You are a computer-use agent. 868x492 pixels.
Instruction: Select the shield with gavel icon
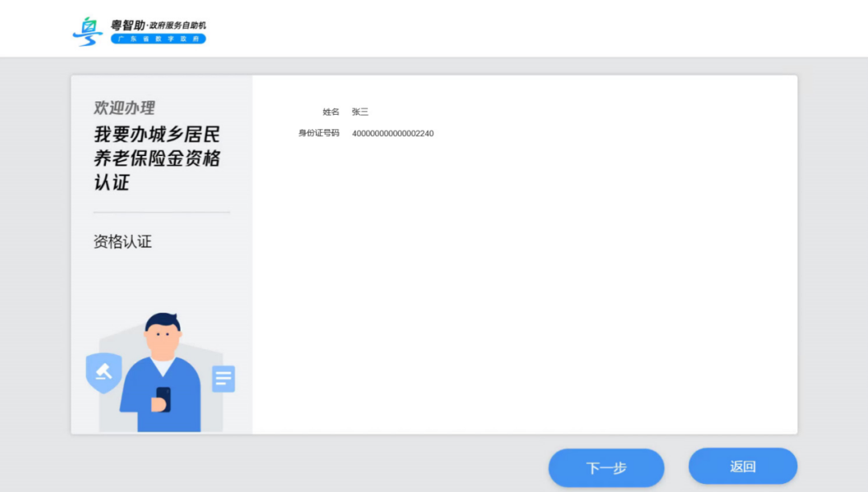104,372
